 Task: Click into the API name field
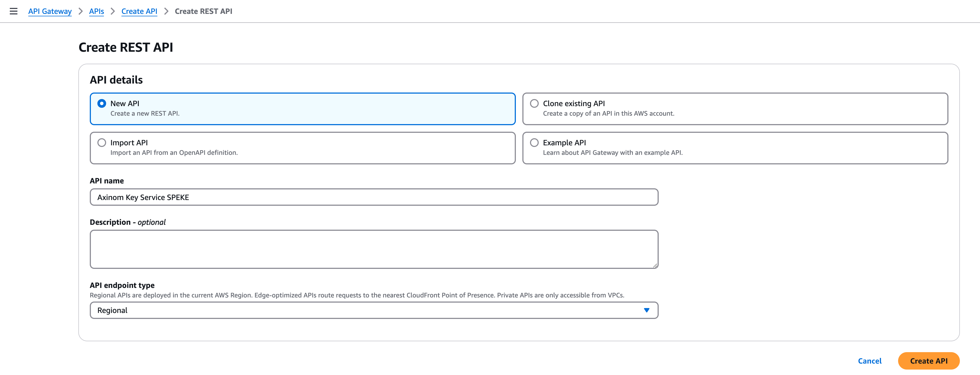pyautogui.click(x=374, y=197)
